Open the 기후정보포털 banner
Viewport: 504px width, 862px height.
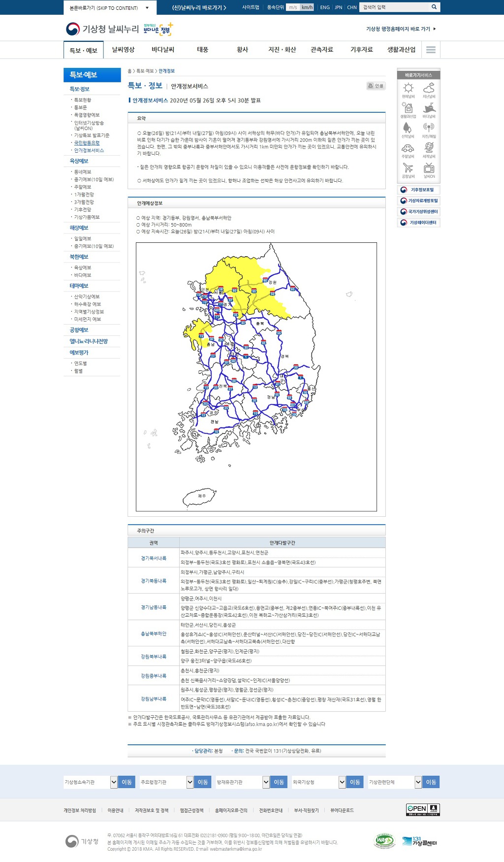(x=418, y=190)
